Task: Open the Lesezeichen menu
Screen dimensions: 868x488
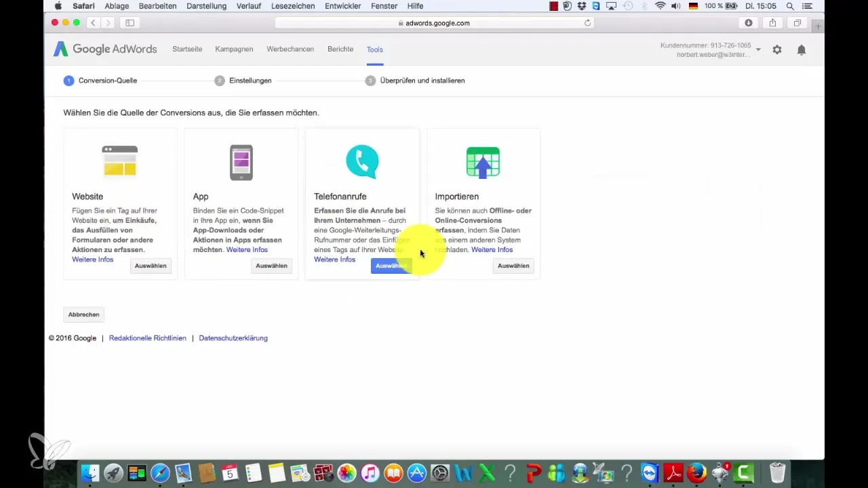Action: (x=293, y=5)
